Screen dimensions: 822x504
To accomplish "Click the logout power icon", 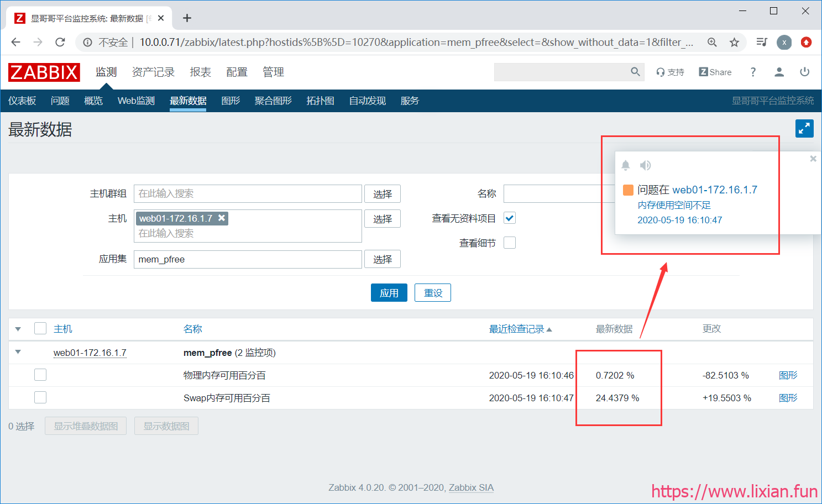I will [x=805, y=72].
